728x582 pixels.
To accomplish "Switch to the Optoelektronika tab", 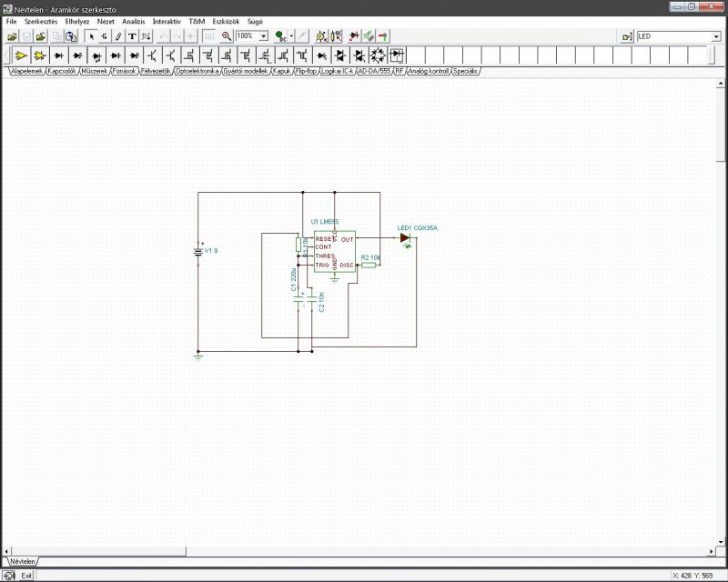I will pos(197,71).
